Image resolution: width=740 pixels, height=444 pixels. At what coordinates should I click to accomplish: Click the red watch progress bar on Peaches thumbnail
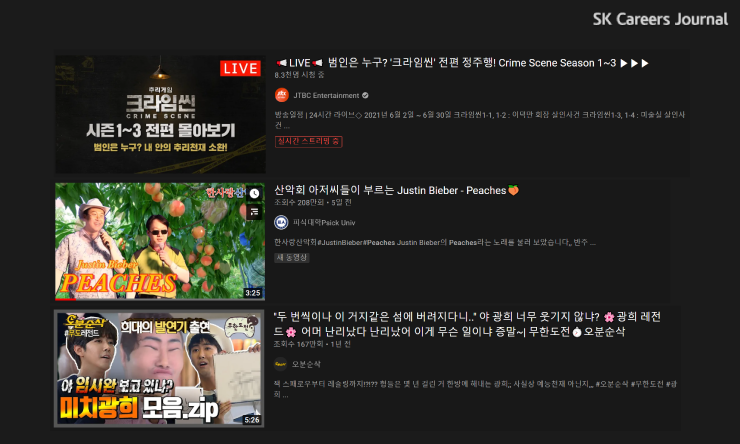point(66,299)
